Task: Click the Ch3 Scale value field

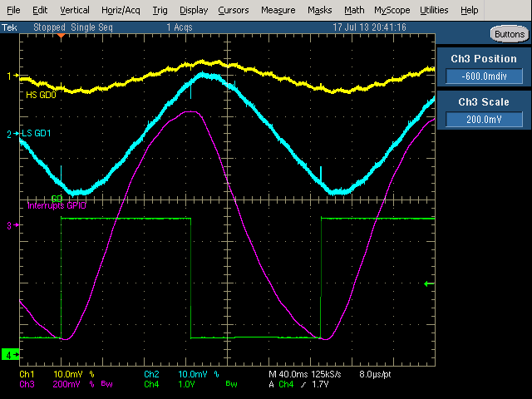Action: [484, 120]
